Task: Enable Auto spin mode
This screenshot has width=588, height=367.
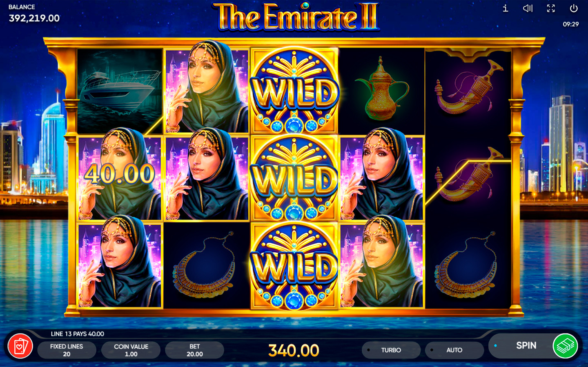Action: click(454, 350)
